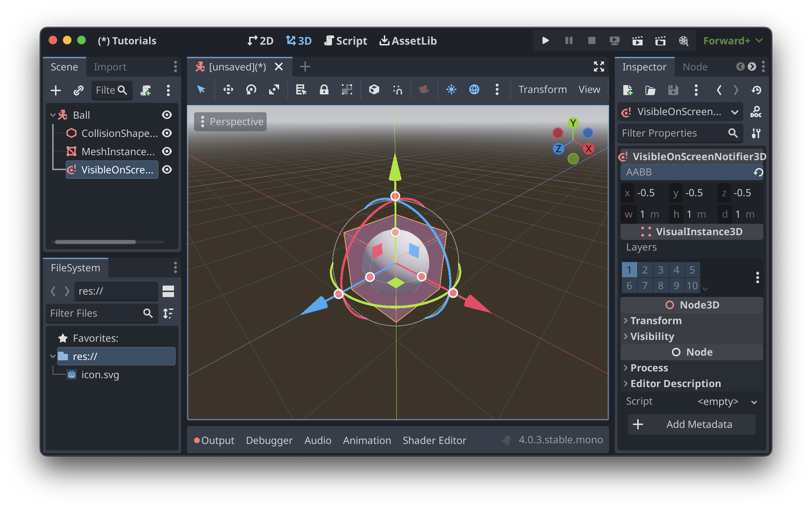The width and height of the screenshot is (812, 509).
Task: Toggle the camera override icon
Action: point(424,89)
